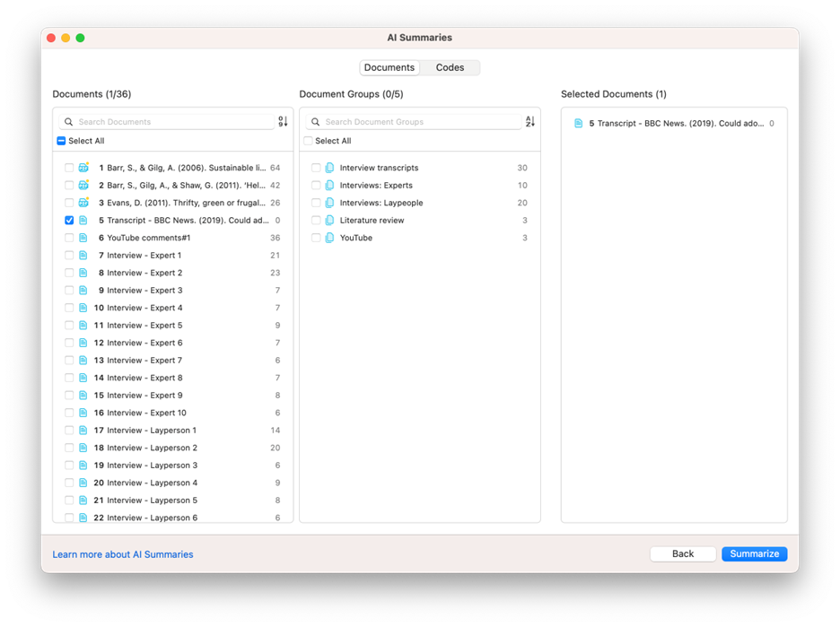Focus the Search Document Groups field
The width and height of the screenshot is (840, 627).
pyautogui.click(x=417, y=122)
